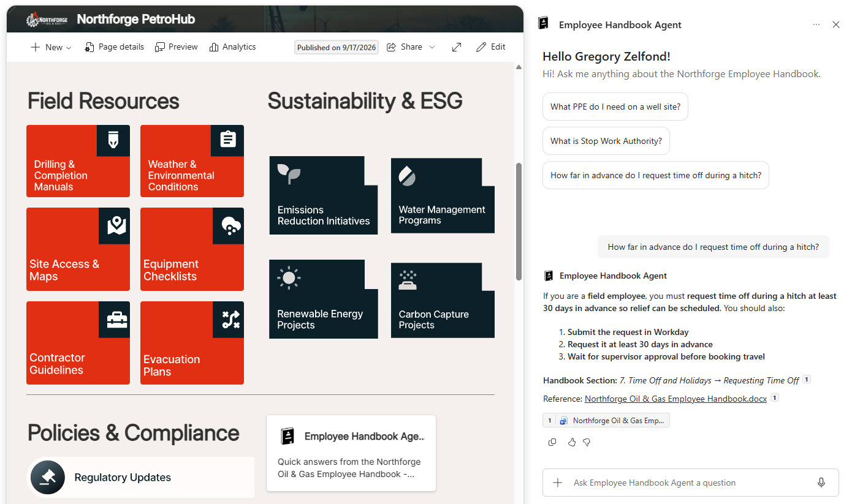
Task: Give the answer a thumbs up
Action: point(572,442)
